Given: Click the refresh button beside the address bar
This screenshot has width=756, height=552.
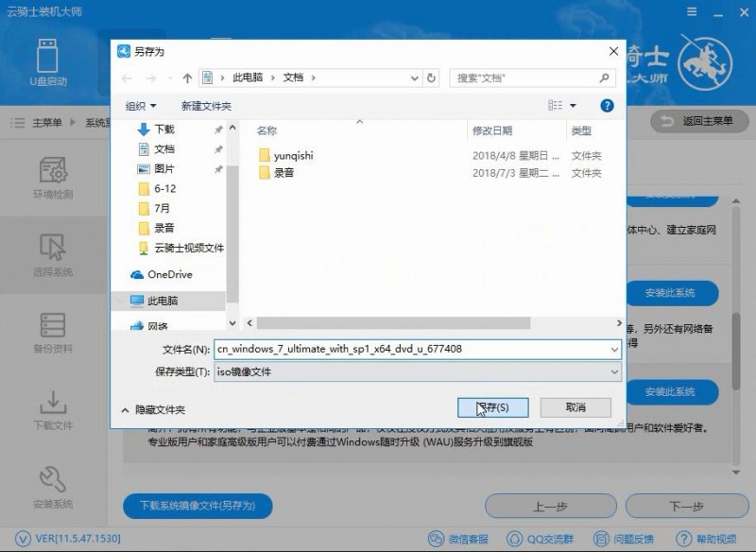Looking at the screenshot, I should tap(431, 78).
